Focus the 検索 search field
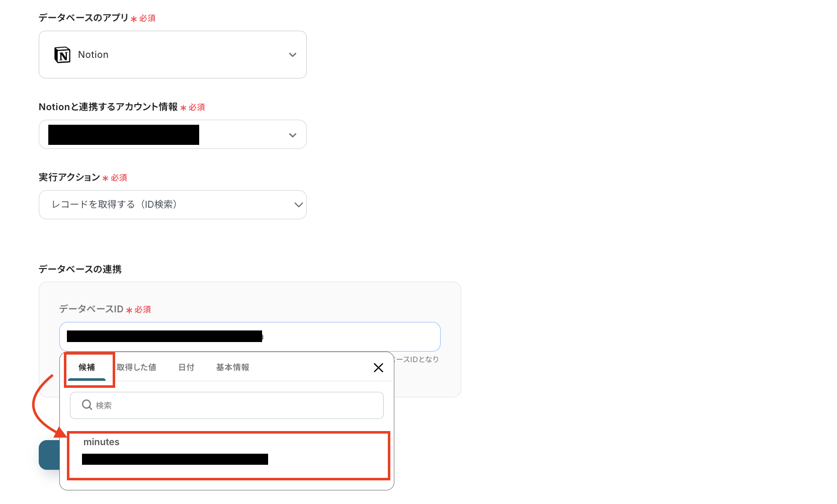Image resolution: width=837 pixels, height=504 pixels. coord(227,405)
